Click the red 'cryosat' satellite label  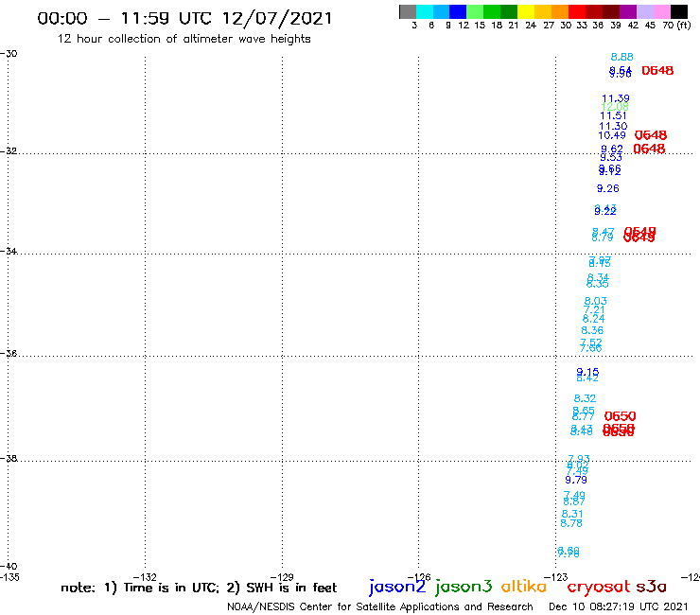pyautogui.click(x=599, y=587)
